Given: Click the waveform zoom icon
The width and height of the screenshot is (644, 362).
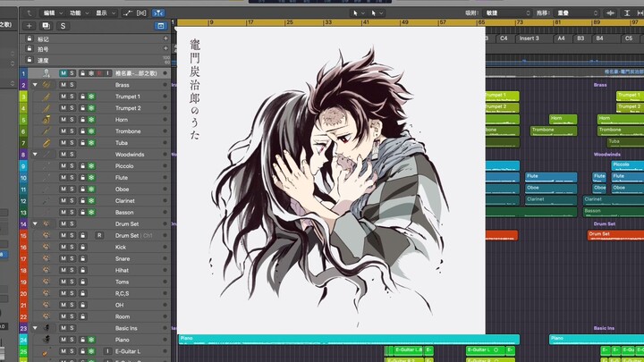Looking at the screenshot, I should (x=611, y=13).
